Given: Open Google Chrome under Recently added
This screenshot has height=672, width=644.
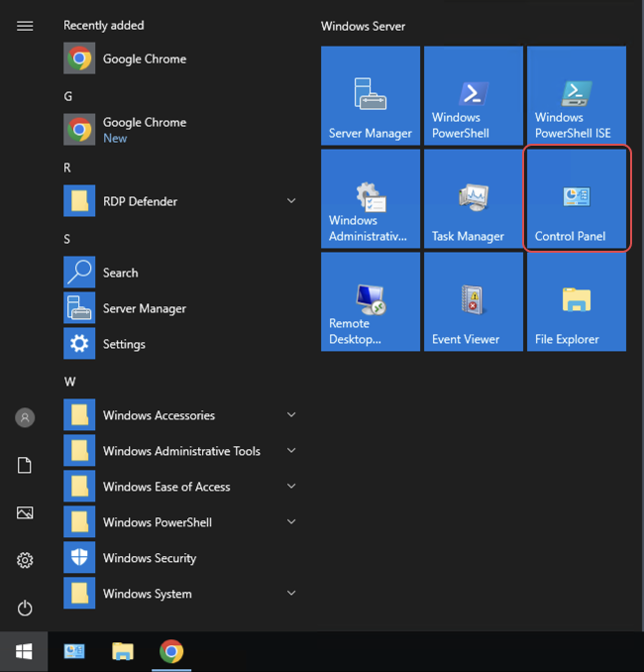Looking at the screenshot, I should (x=180, y=58).
